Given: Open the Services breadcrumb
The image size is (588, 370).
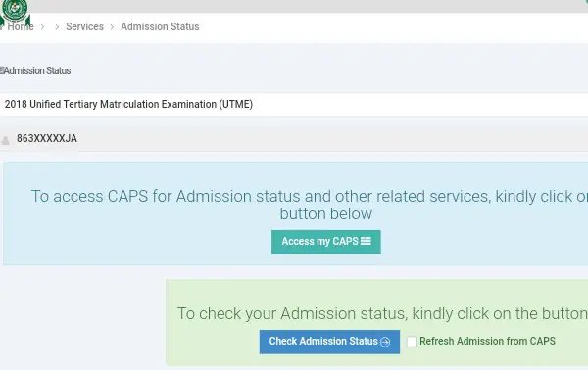Looking at the screenshot, I should [84, 27].
